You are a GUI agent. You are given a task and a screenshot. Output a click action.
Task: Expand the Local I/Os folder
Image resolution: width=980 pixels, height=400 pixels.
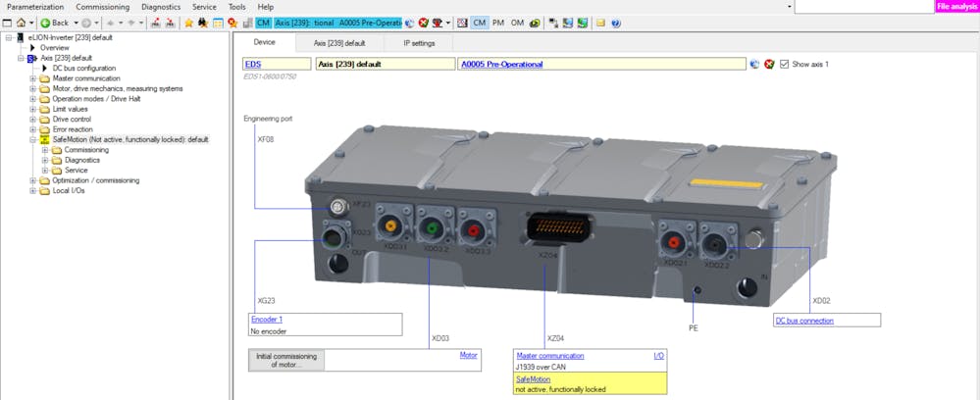(x=32, y=190)
